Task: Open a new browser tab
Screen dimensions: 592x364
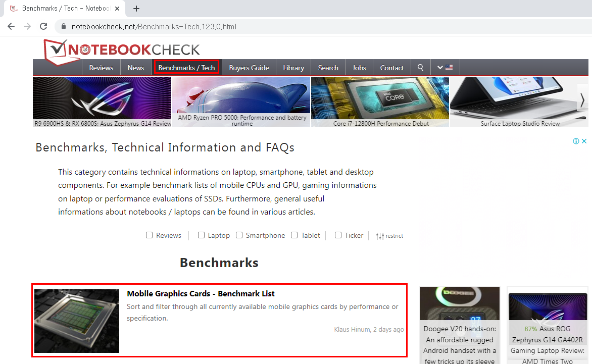Action: pyautogui.click(x=136, y=8)
